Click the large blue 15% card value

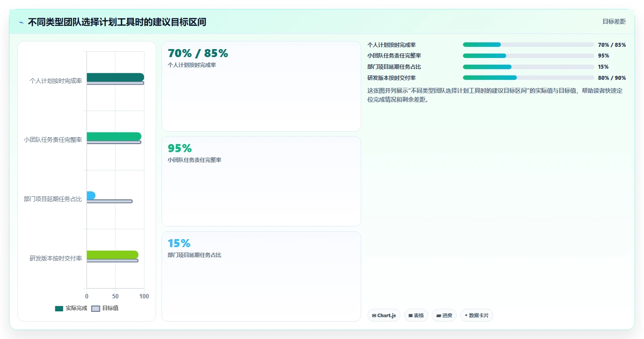(179, 244)
